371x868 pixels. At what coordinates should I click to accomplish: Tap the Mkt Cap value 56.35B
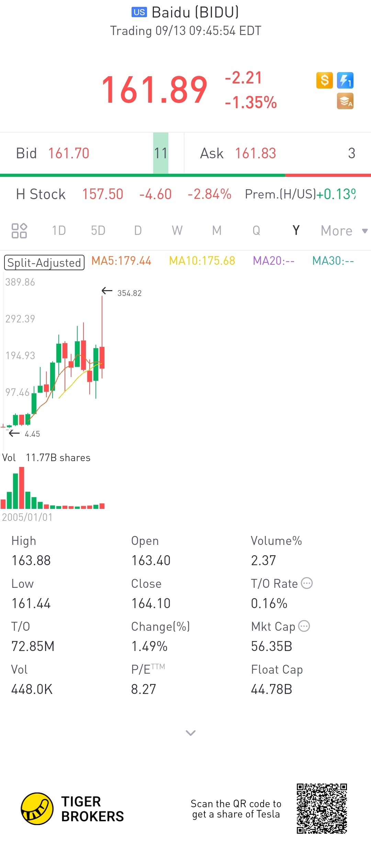coord(271,647)
